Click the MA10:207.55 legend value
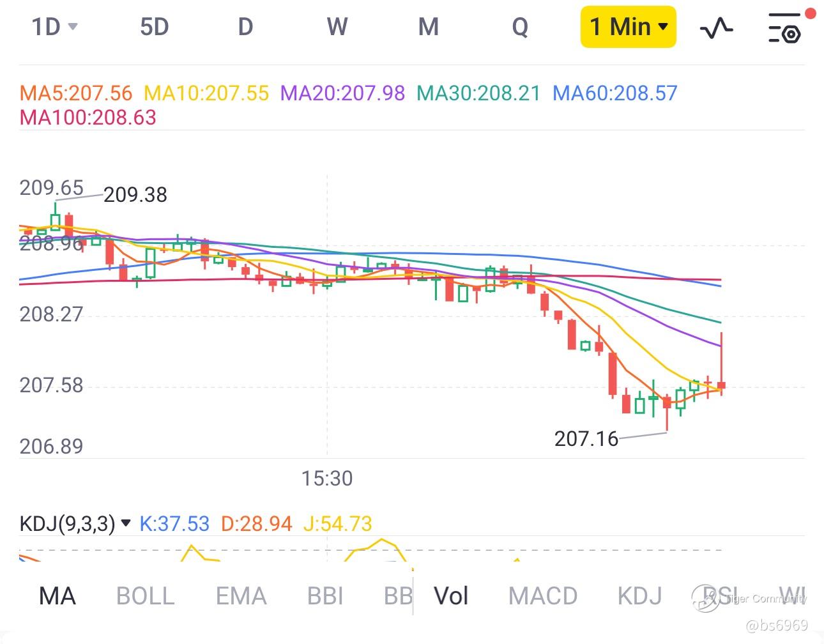The width and height of the screenshot is (824, 644). [206, 93]
